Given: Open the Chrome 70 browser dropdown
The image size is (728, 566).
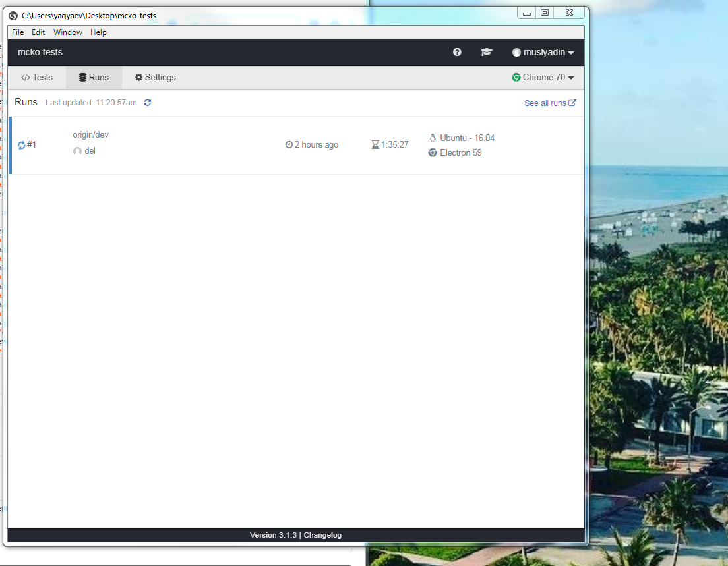Looking at the screenshot, I should coord(543,77).
